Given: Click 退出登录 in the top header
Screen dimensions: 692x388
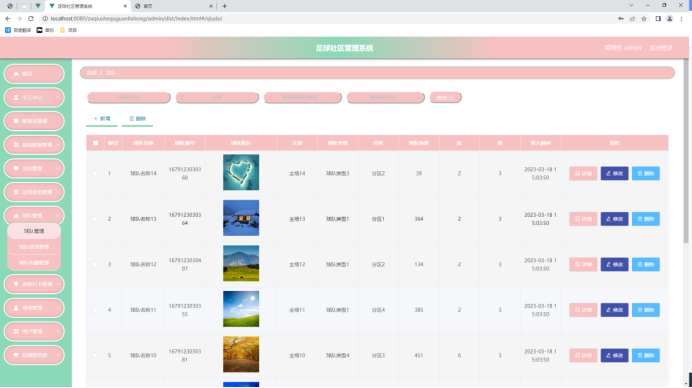Looking at the screenshot, I should pyautogui.click(x=661, y=48).
